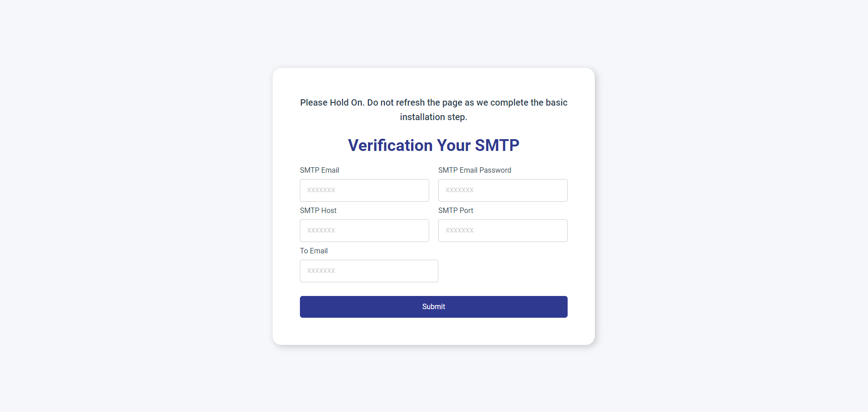Focus the To Email input box

[369, 271]
